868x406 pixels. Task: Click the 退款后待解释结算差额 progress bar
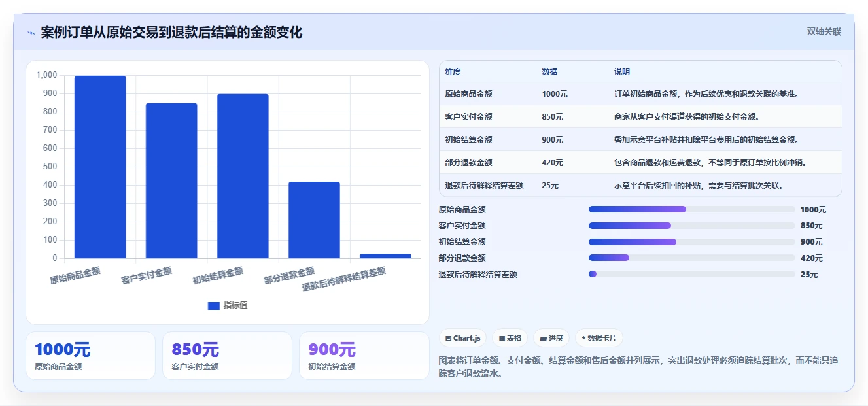(692, 274)
